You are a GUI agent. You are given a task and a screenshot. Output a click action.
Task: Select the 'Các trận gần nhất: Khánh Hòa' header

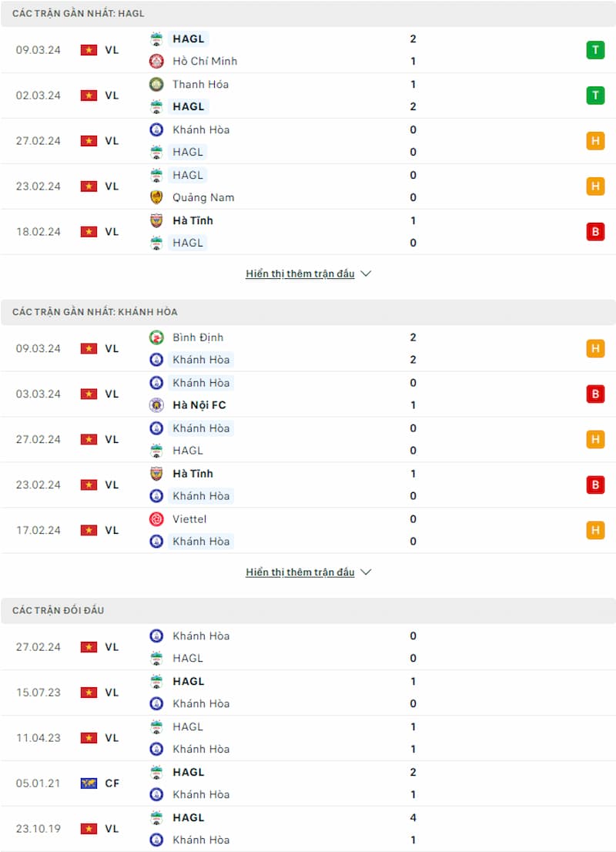(x=308, y=312)
